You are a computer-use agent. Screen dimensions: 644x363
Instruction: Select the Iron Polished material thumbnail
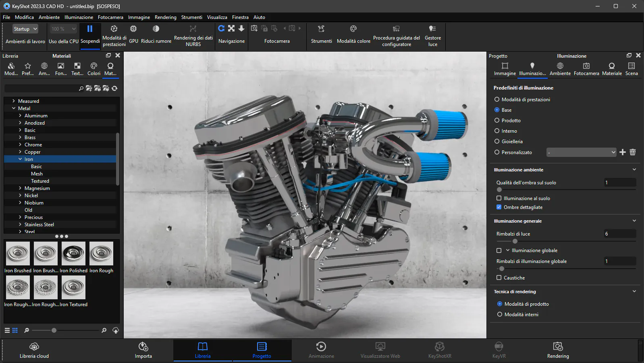pos(73,254)
